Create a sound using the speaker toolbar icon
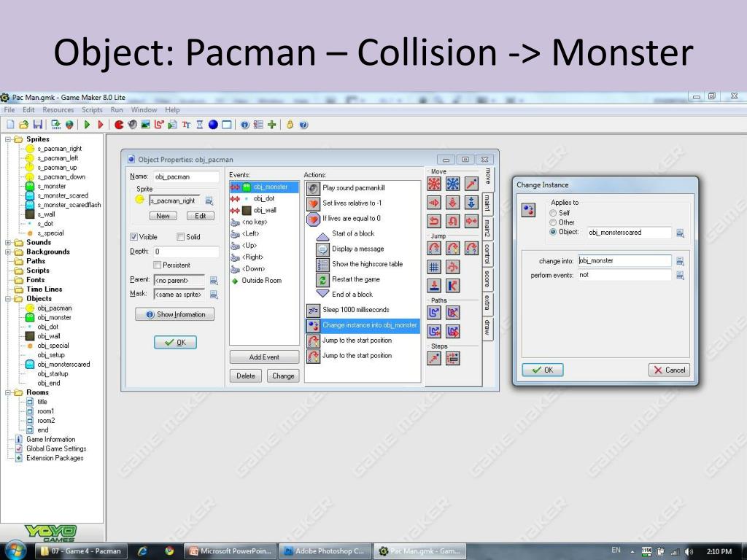This screenshot has width=747, height=560. pos(133,125)
